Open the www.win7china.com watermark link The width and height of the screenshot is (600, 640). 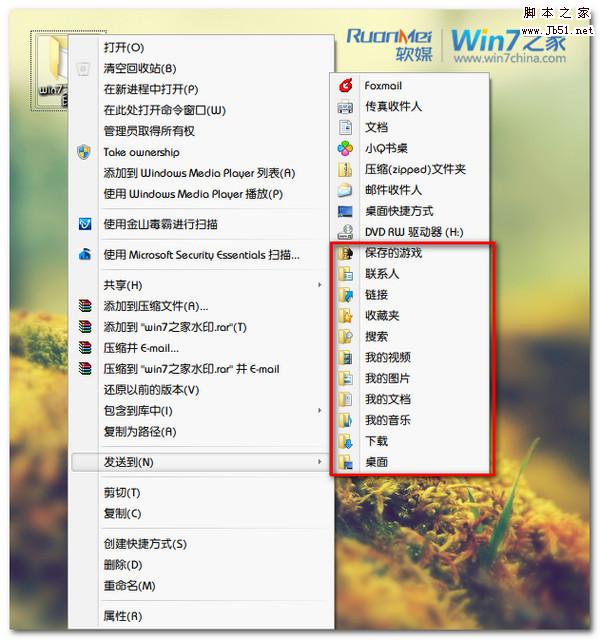tap(510, 58)
